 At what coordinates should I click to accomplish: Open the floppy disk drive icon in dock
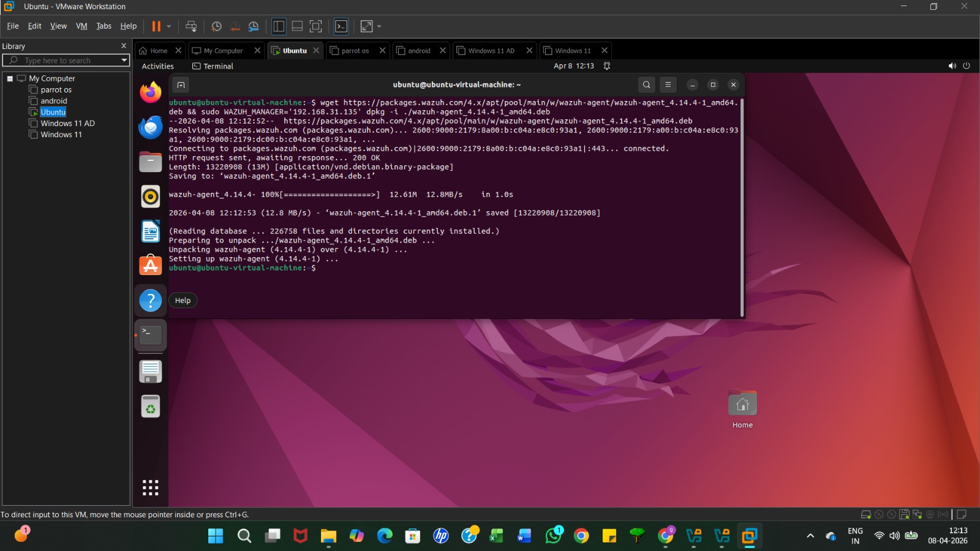coord(151,372)
